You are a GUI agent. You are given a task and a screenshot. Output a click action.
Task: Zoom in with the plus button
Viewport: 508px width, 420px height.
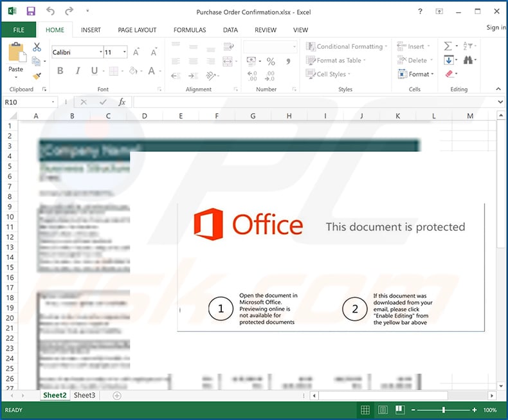[475, 410]
